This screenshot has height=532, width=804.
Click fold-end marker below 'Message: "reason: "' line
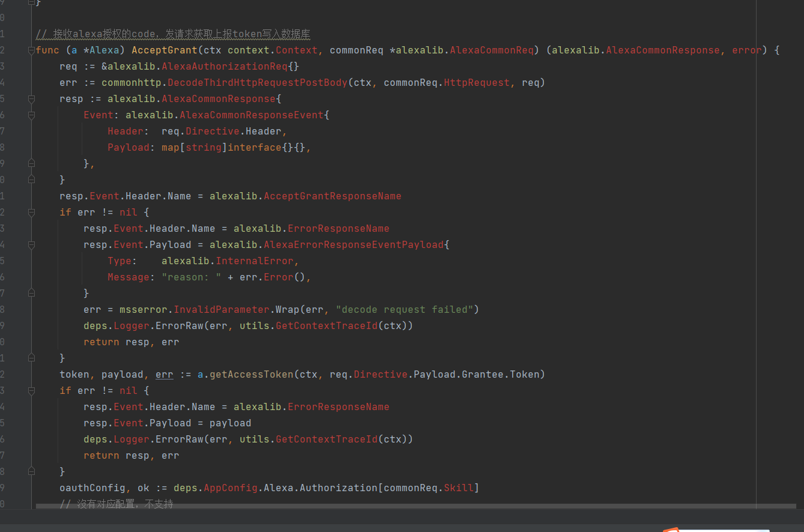pyautogui.click(x=31, y=294)
